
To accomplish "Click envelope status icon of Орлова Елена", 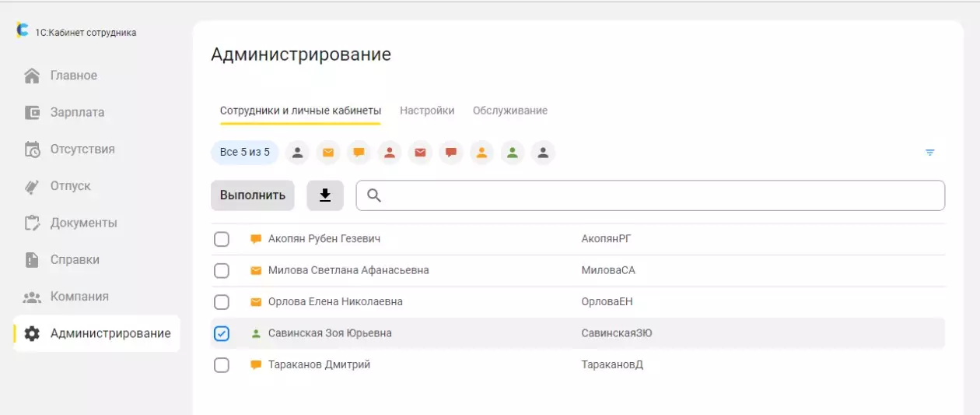I will pyautogui.click(x=256, y=301).
